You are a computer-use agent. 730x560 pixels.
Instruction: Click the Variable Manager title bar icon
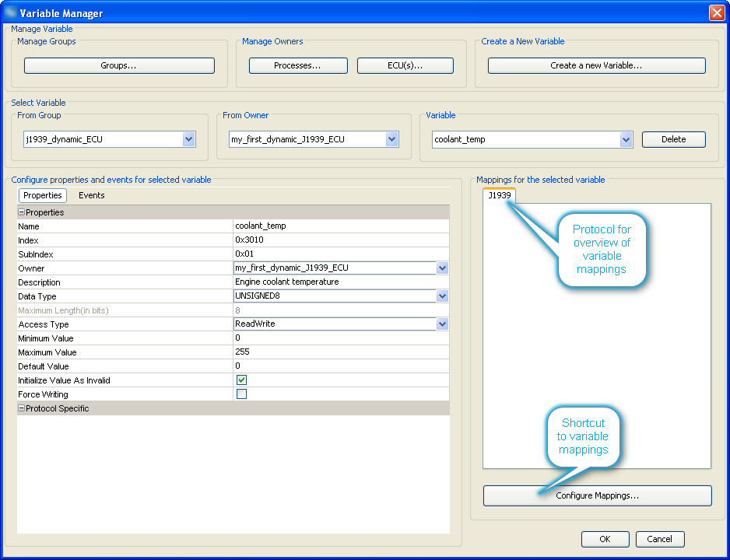pyautogui.click(x=11, y=12)
